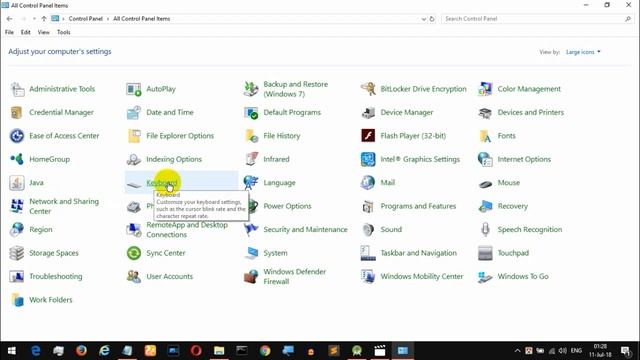Click the Power Options link
The height and width of the screenshot is (360, 640).
click(x=287, y=206)
